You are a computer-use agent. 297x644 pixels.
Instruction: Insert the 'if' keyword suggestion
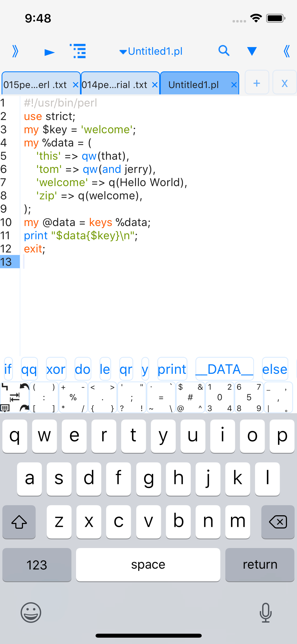[8, 369]
